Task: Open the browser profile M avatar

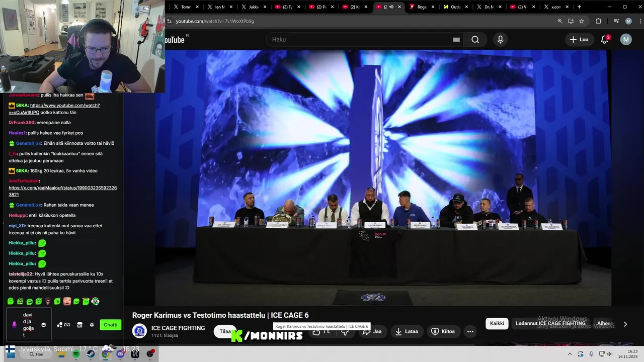Action: pyautogui.click(x=628, y=21)
